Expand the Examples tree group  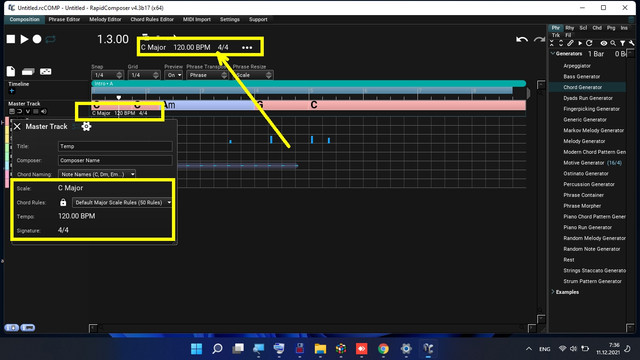pos(553,292)
